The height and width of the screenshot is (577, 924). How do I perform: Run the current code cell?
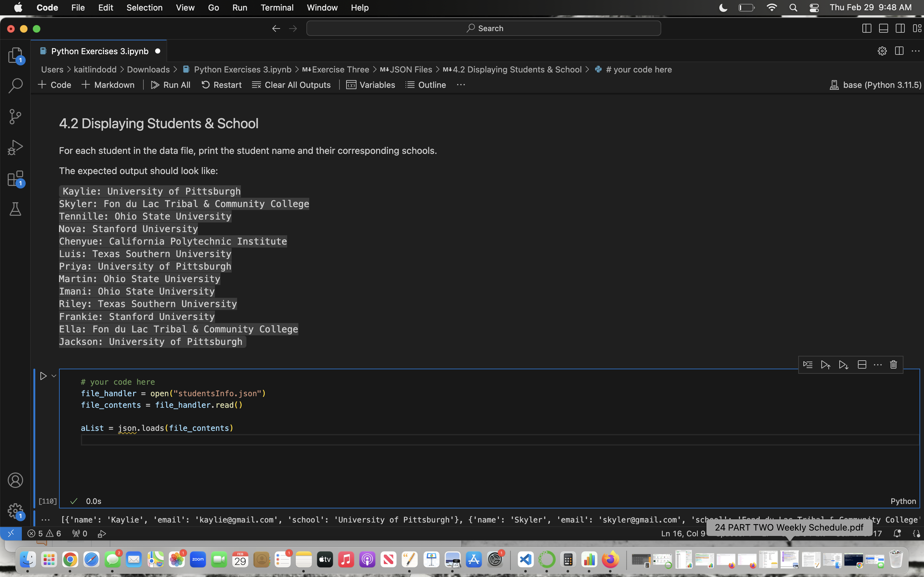coord(43,376)
